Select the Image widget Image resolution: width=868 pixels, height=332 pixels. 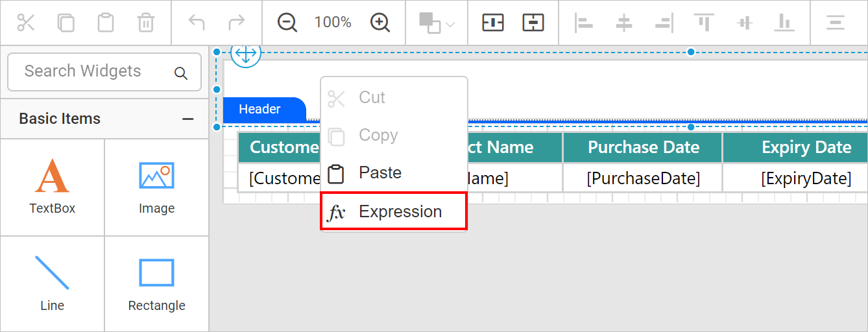157,187
